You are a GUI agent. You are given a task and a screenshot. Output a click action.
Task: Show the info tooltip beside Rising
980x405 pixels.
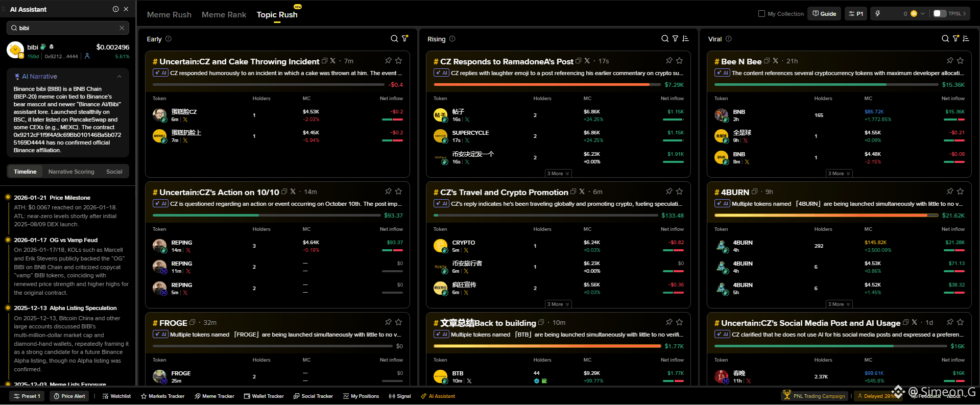(x=452, y=39)
